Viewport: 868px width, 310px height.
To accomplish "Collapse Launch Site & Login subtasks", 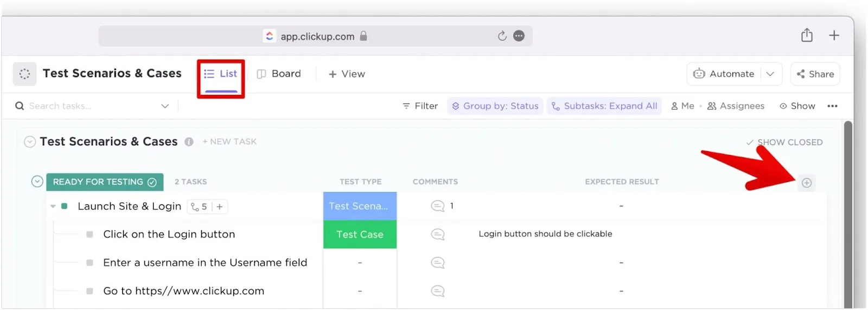I will [x=53, y=206].
